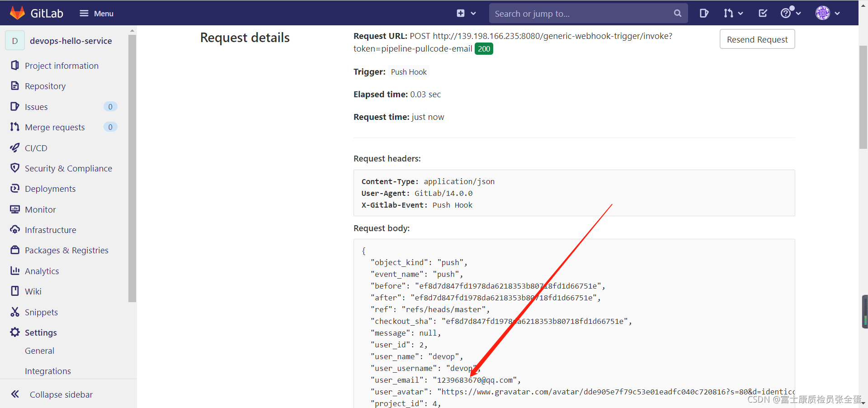
Task: Expand the create new dropdown arrow
Action: point(473,14)
